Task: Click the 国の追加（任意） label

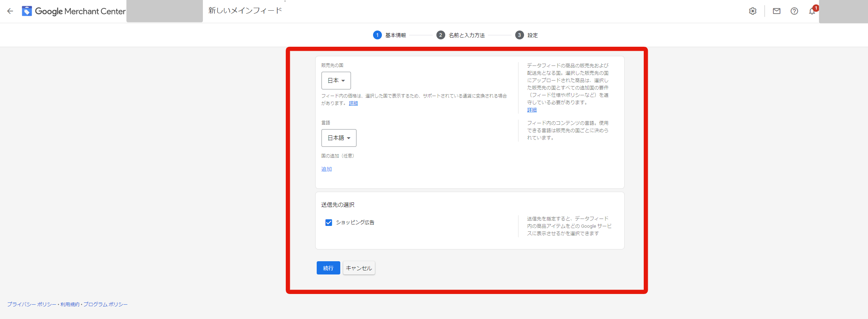Action: coord(338,156)
